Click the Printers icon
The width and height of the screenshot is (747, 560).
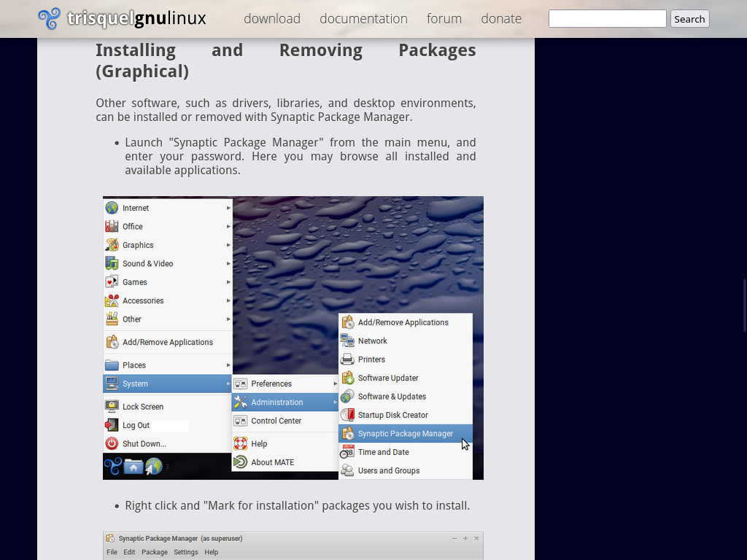348,359
